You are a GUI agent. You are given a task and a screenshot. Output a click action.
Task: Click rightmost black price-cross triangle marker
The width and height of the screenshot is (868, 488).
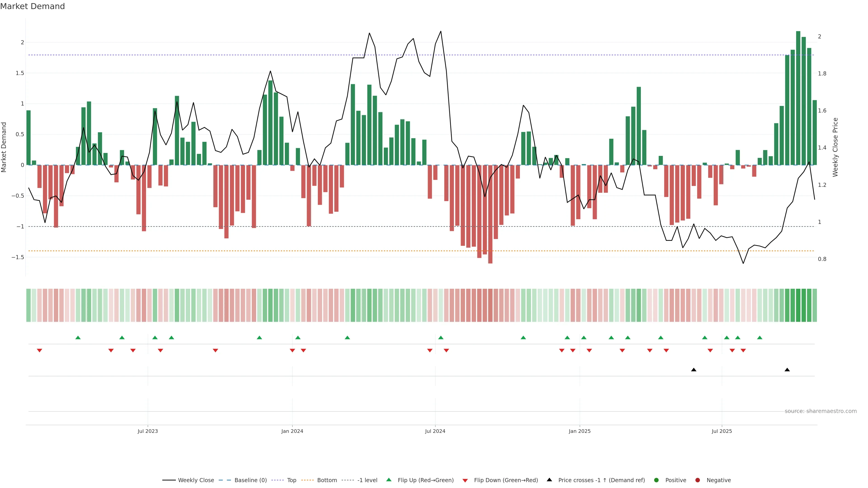(x=787, y=370)
